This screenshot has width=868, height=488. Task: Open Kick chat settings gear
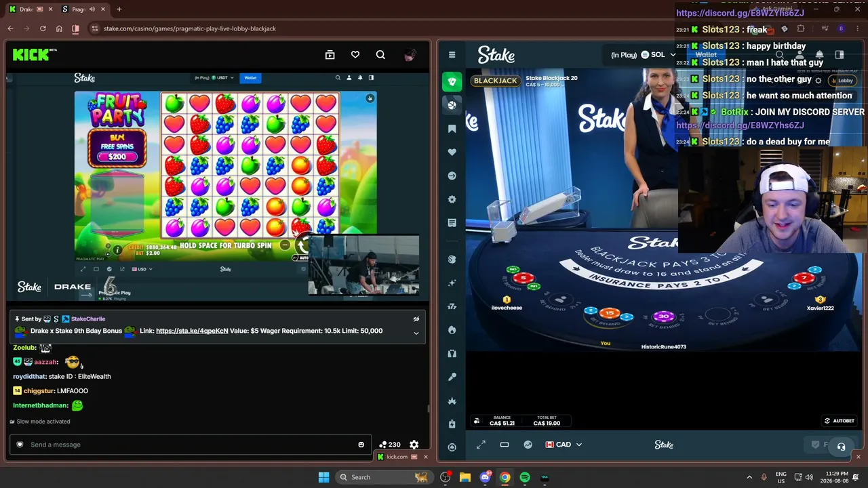pyautogui.click(x=414, y=445)
